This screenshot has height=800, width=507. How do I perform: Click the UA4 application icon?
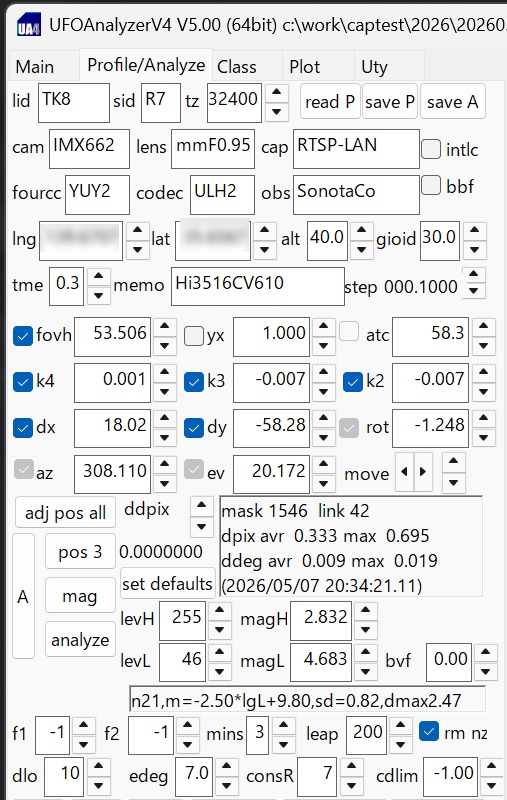pos(28,25)
